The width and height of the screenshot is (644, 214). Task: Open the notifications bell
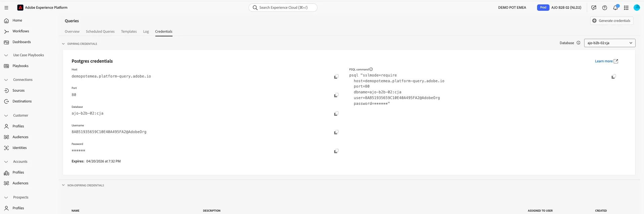pyautogui.click(x=615, y=7)
